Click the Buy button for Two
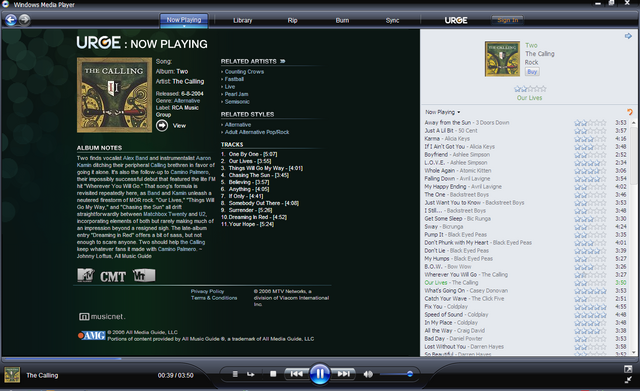Image resolution: width=640 pixels, height=391 pixels. pos(532,72)
